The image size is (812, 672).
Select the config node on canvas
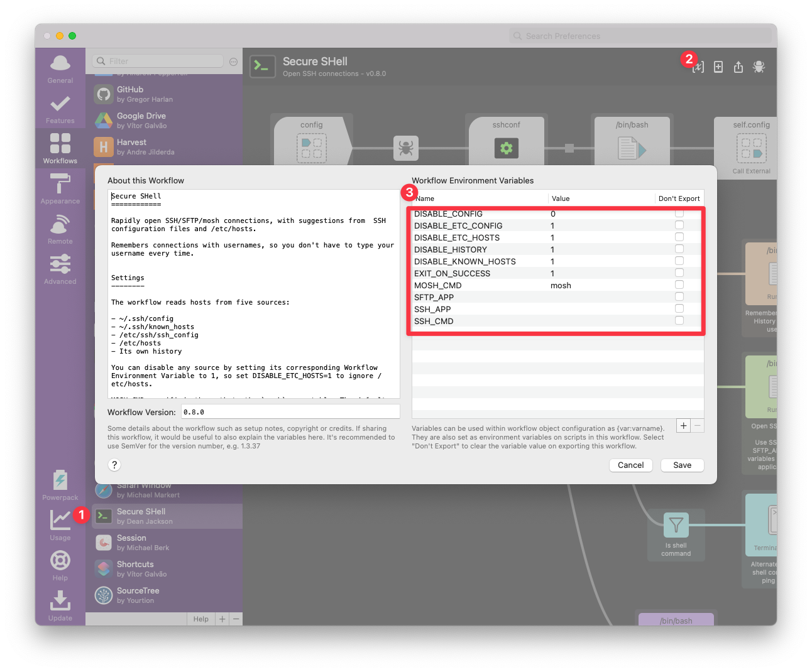point(312,141)
